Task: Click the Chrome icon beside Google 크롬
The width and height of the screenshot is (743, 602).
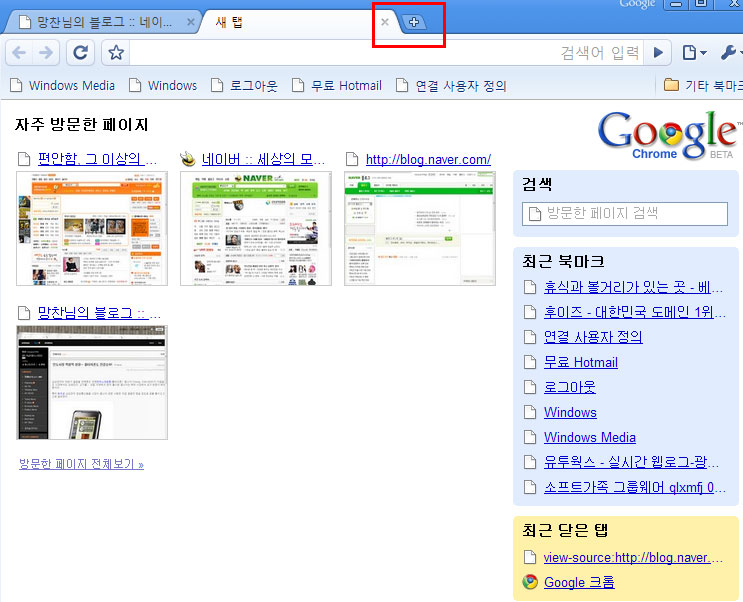Action: pos(530,582)
